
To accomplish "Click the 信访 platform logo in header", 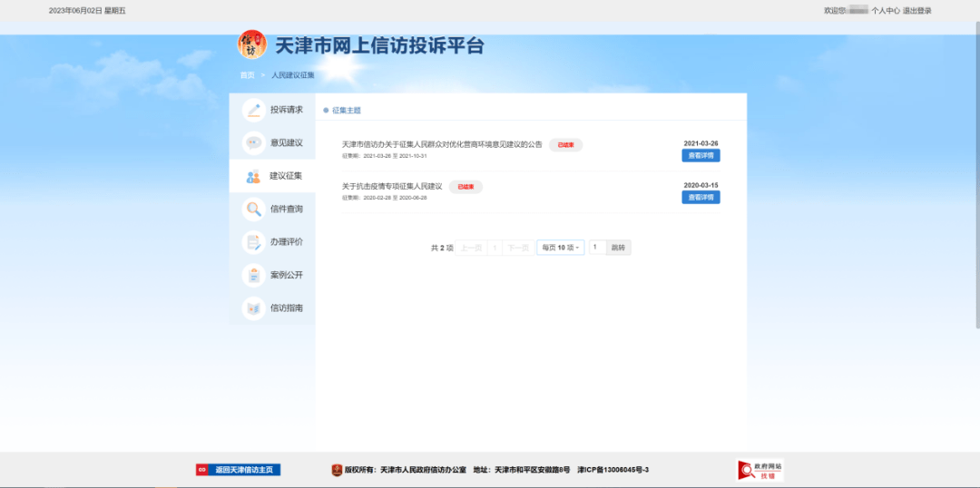I will click(251, 44).
